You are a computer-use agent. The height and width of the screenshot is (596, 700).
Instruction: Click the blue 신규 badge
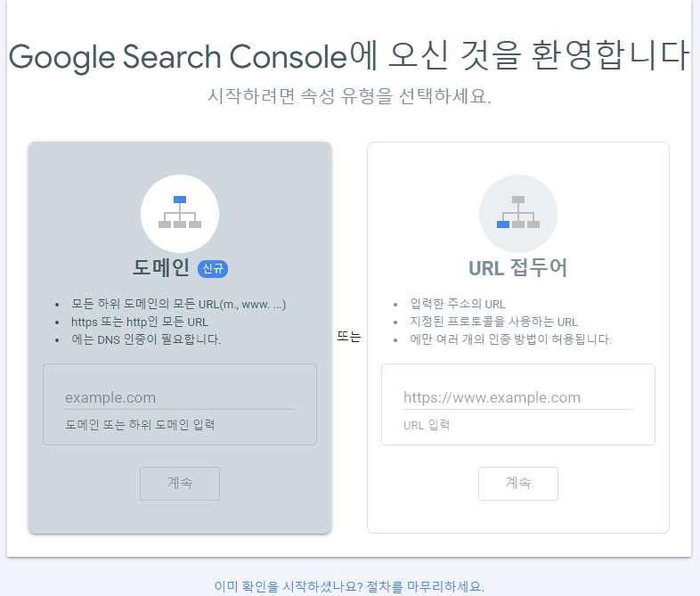[213, 269]
